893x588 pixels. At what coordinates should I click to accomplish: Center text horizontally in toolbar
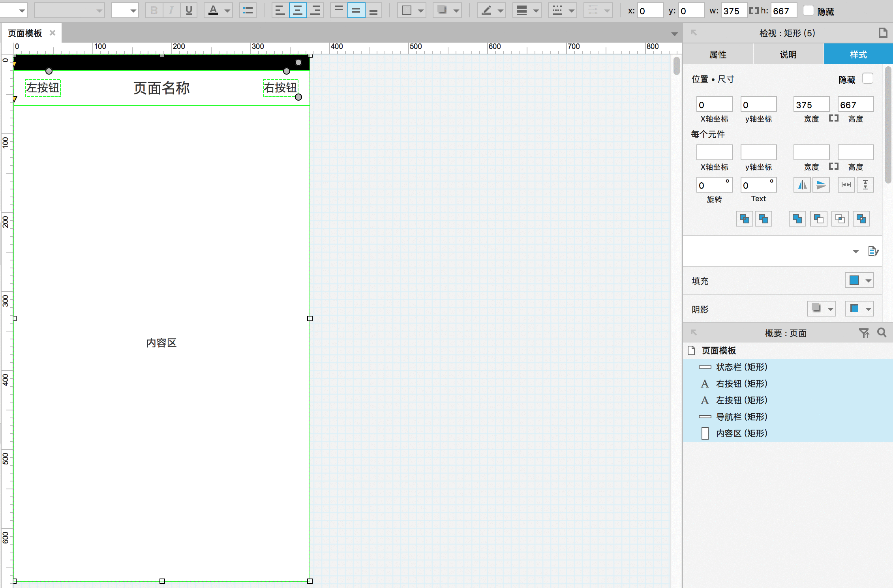point(298,11)
